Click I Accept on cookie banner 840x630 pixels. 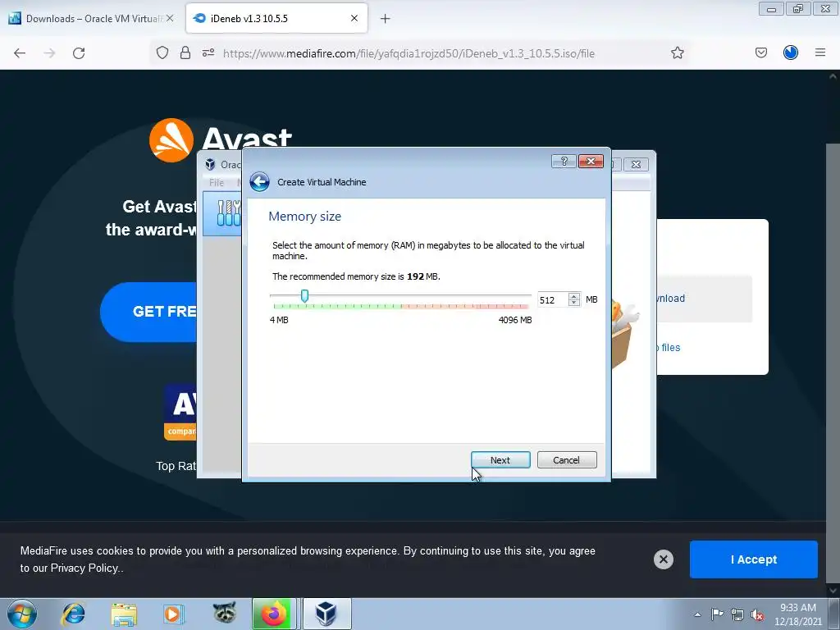pyautogui.click(x=753, y=559)
